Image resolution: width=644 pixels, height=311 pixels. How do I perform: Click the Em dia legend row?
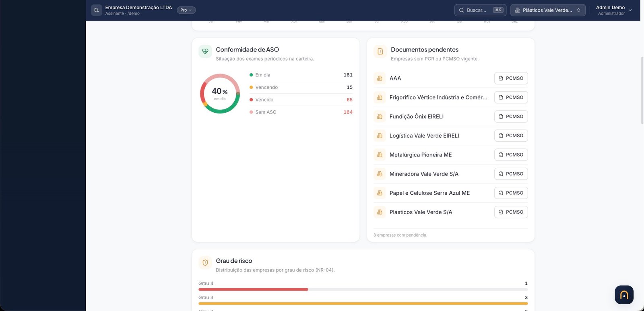point(301,75)
